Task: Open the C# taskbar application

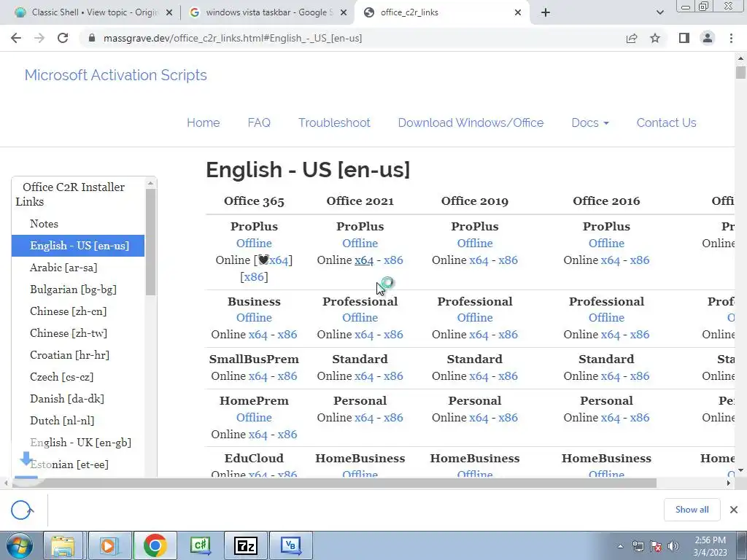Action: pyautogui.click(x=201, y=545)
